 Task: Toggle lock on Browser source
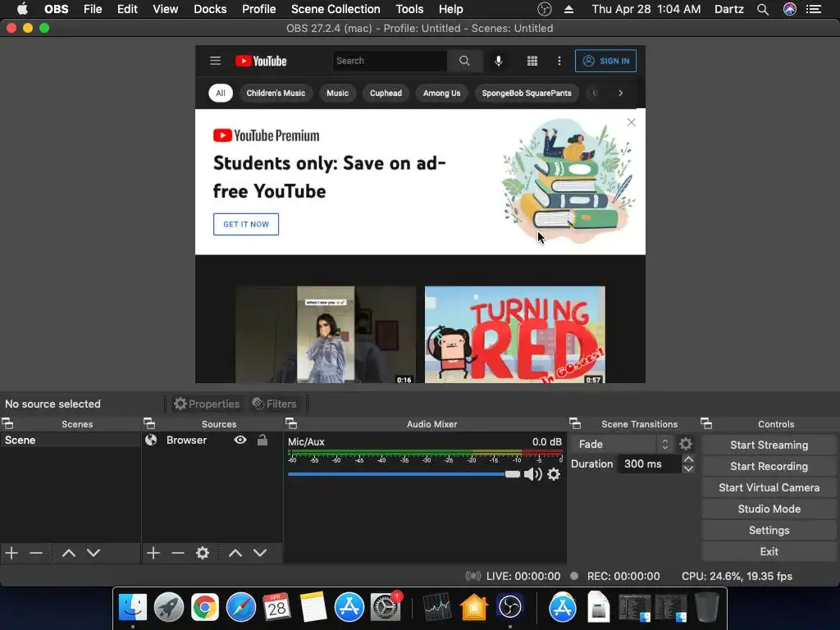pyautogui.click(x=262, y=440)
